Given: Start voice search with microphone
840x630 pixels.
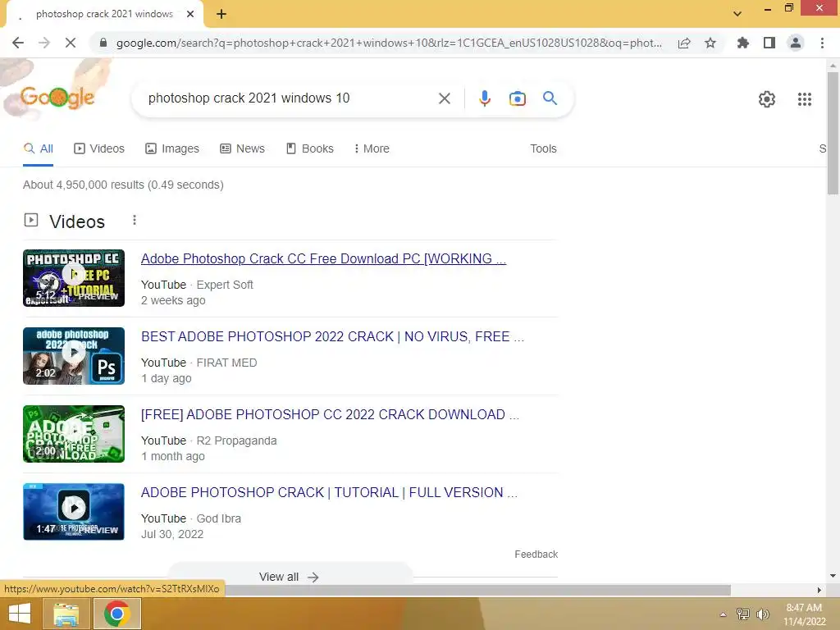Looking at the screenshot, I should point(484,98).
